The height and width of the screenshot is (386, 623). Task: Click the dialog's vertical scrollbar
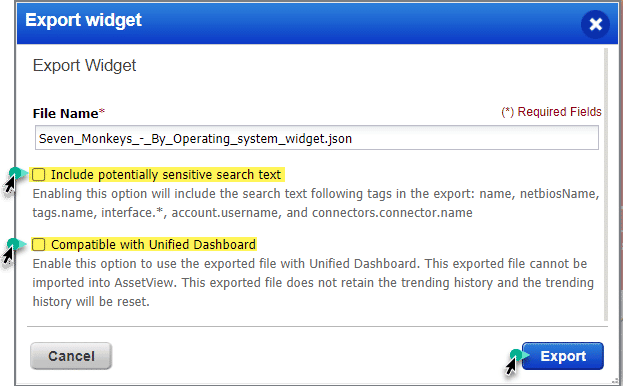coord(606,184)
